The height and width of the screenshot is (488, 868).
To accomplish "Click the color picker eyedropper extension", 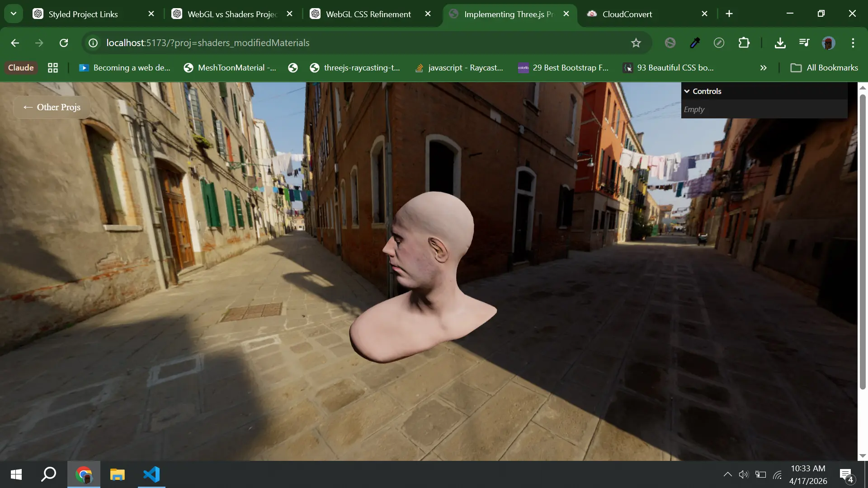I will [x=695, y=43].
